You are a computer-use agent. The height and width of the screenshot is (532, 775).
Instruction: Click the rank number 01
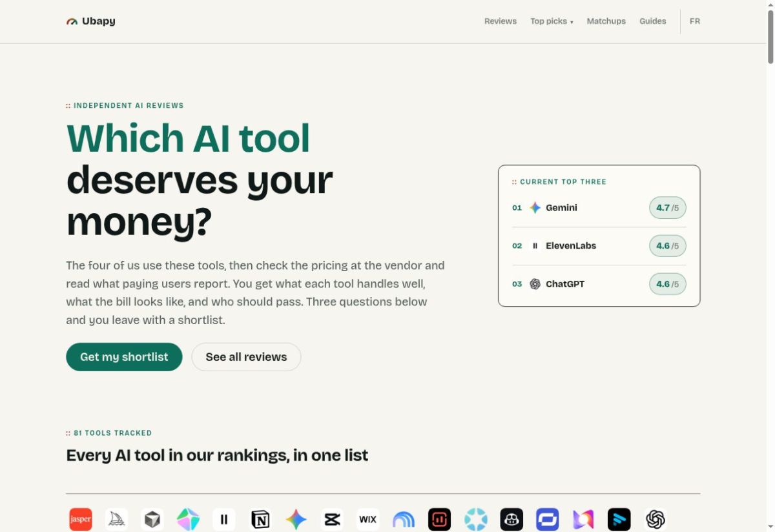click(x=517, y=208)
